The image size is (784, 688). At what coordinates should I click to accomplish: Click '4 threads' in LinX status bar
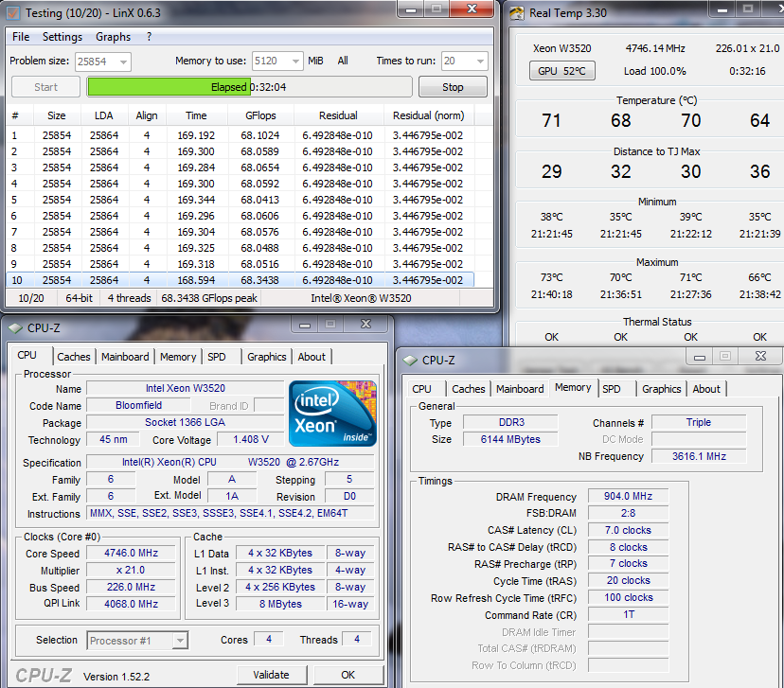129,298
